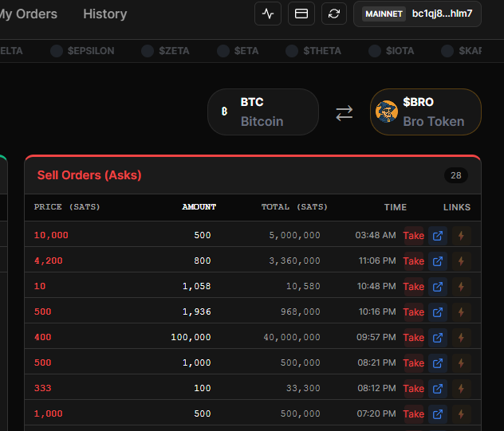Open external link for 09:57 PM order

pyautogui.click(x=438, y=338)
